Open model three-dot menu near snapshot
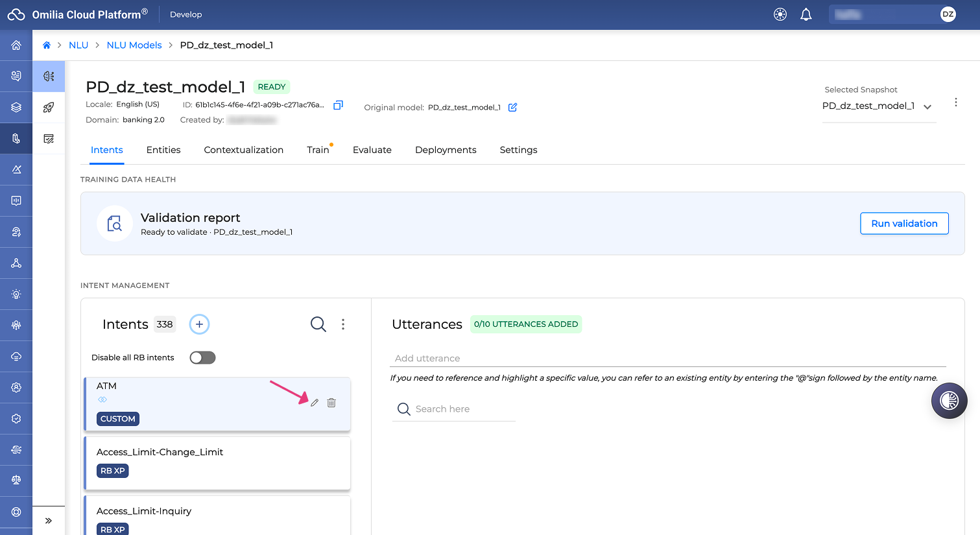Image resolution: width=980 pixels, height=535 pixels. coord(955,102)
